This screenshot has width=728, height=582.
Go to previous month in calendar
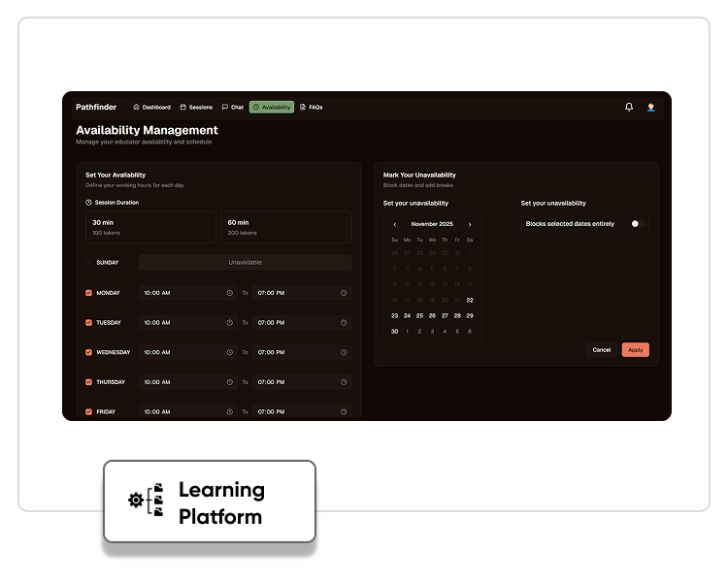point(395,224)
